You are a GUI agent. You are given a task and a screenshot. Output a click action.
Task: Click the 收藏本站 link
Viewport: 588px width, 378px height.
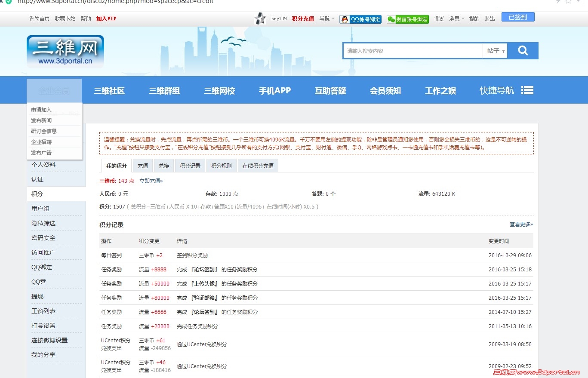[x=65, y=18]
